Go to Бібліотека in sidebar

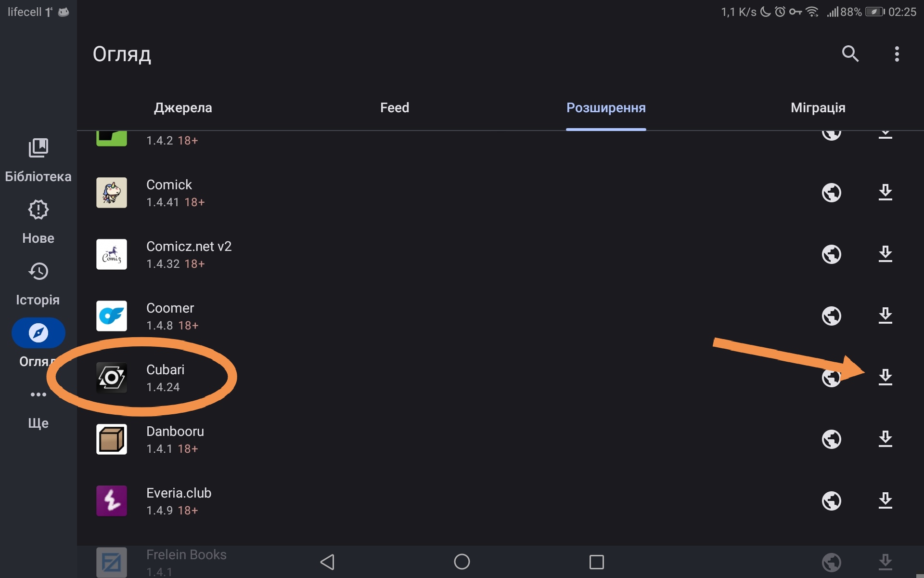coord(38,160)
